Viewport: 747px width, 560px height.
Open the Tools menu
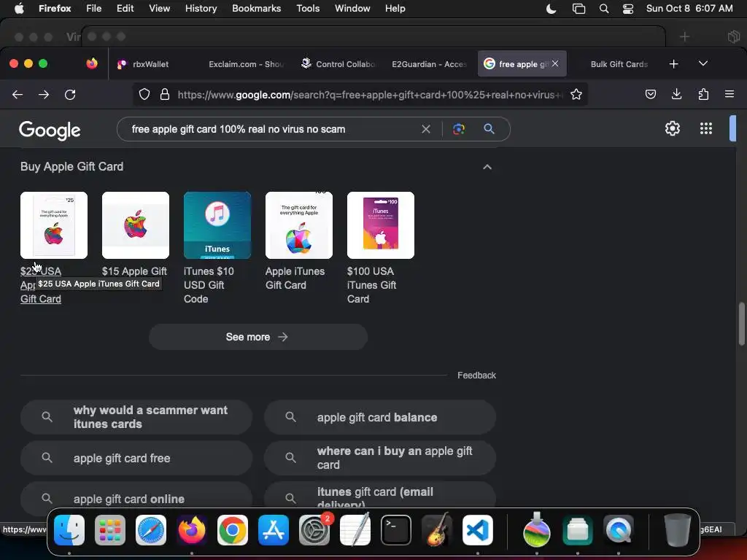(308, 9)
